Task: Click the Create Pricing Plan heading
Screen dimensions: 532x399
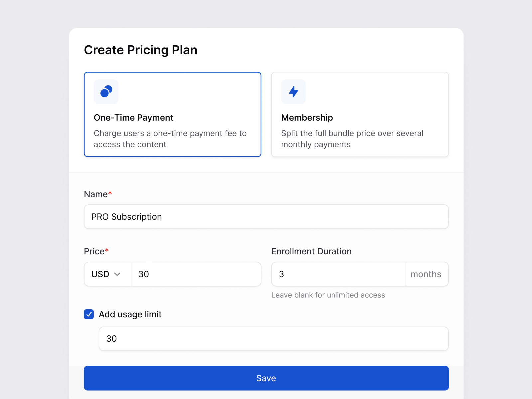Action: coord(141,50)
